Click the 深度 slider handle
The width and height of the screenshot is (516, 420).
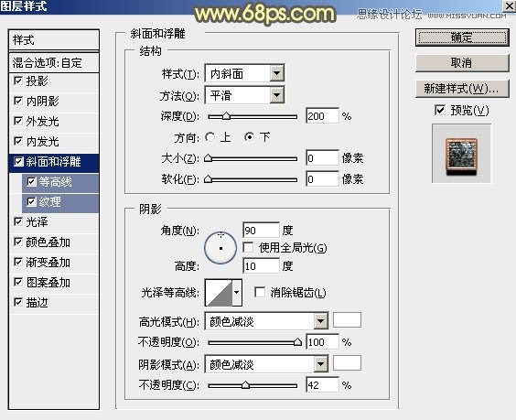226,116
